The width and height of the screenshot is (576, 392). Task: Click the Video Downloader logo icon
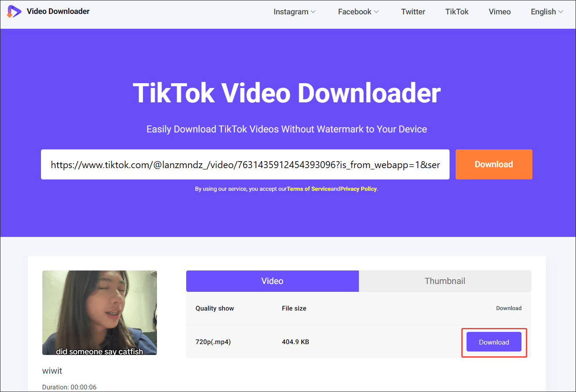tap(14, 11)
